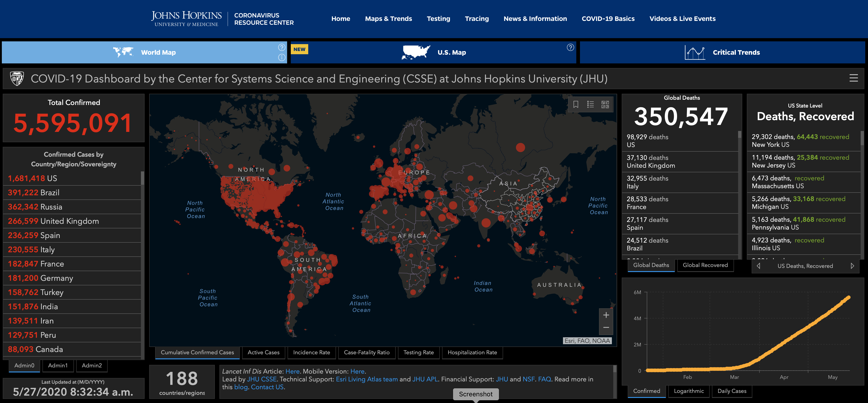Select the 362,342 Russia row
The image size is (868, 403).
[x=72, y=207]
